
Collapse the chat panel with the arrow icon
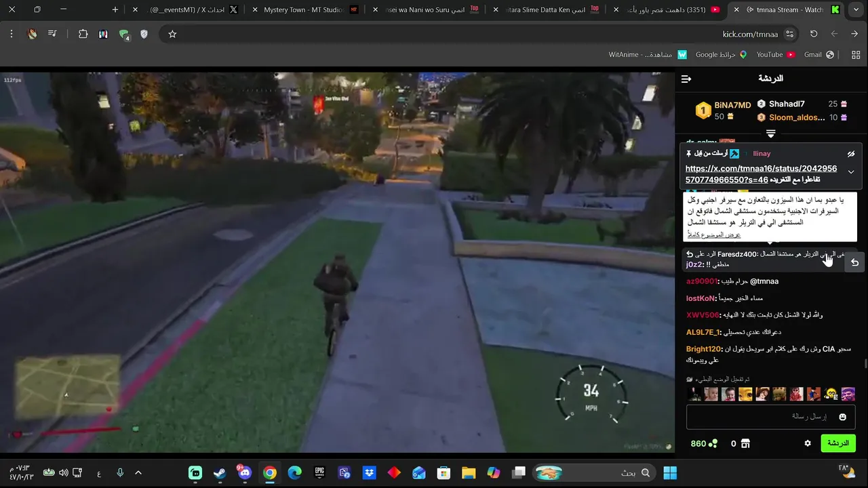coord(686,79)
